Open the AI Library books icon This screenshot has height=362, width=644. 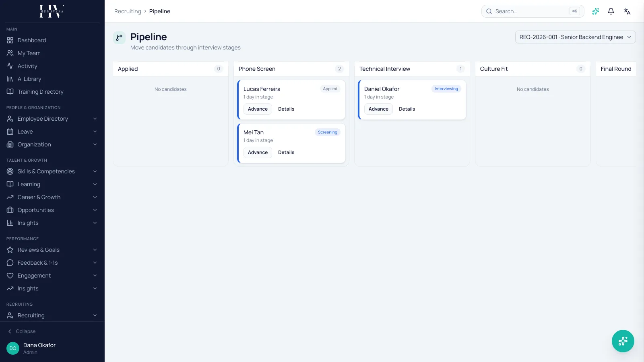click(x=10, y=79)
